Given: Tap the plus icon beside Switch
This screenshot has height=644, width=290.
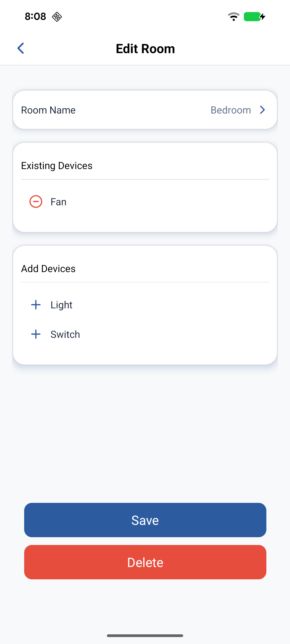Looking at the screenshot, I should point(36,334).
